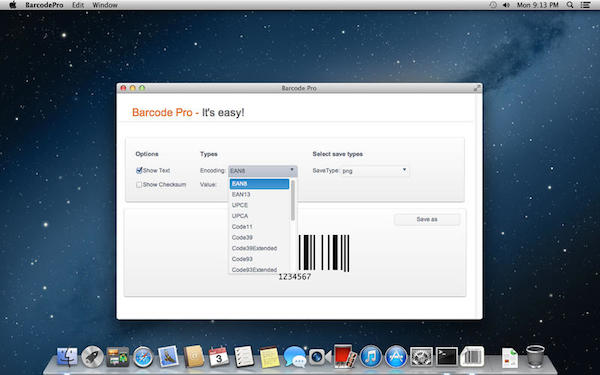Collapse the Encoding EAN8 dropdown
The image size is (600, 375).
click(262, 171)
